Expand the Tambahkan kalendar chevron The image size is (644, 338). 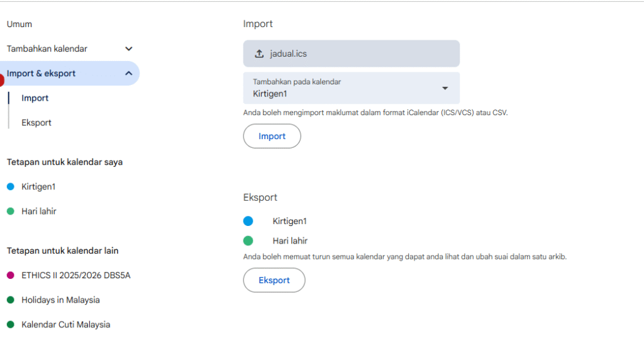129,48
